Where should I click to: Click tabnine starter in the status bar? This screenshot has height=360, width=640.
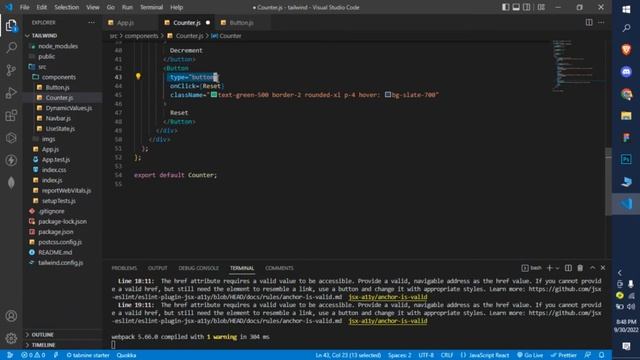click(88, 355)
